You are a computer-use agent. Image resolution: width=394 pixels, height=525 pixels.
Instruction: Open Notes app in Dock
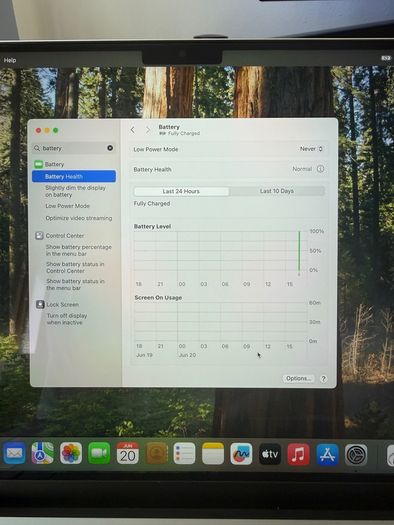(x=213, y=453)
